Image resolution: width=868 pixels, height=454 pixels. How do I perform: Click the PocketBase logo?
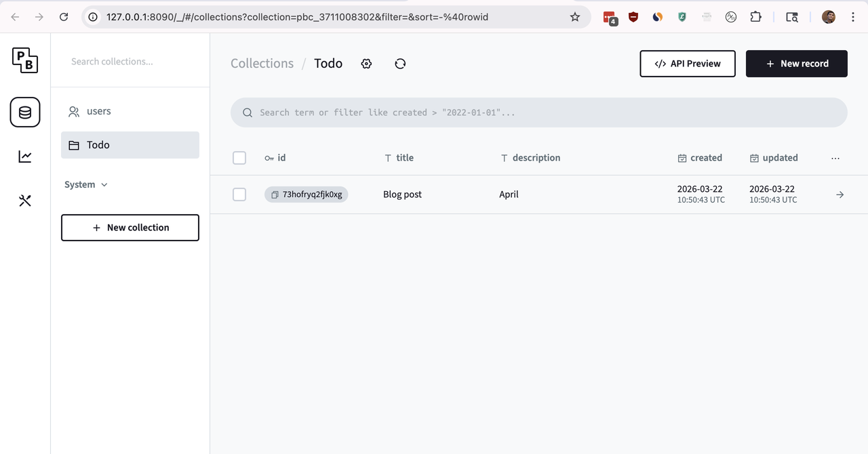point(25,60)
